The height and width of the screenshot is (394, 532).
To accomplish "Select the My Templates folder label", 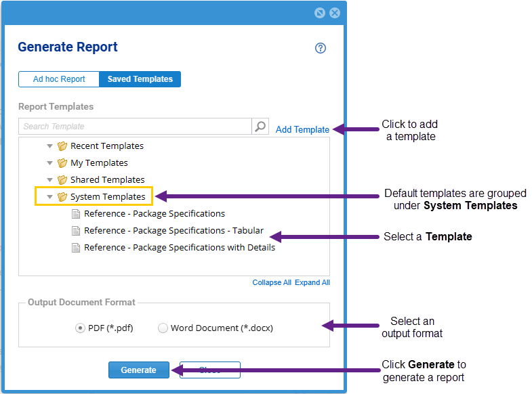I will tap(99, 163).
